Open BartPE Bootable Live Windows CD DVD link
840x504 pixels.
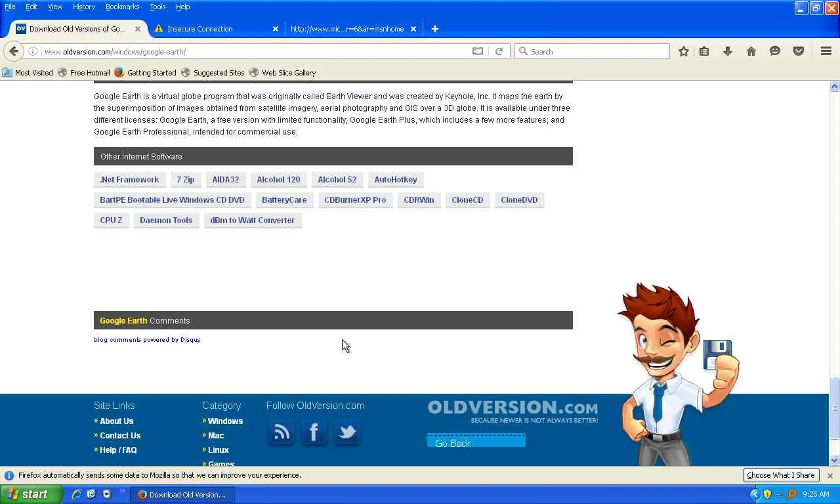[172, 200]
